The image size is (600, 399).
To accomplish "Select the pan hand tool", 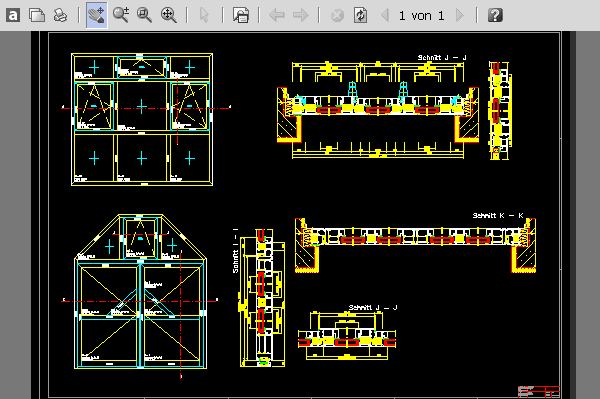I will [x=96, y=15].
